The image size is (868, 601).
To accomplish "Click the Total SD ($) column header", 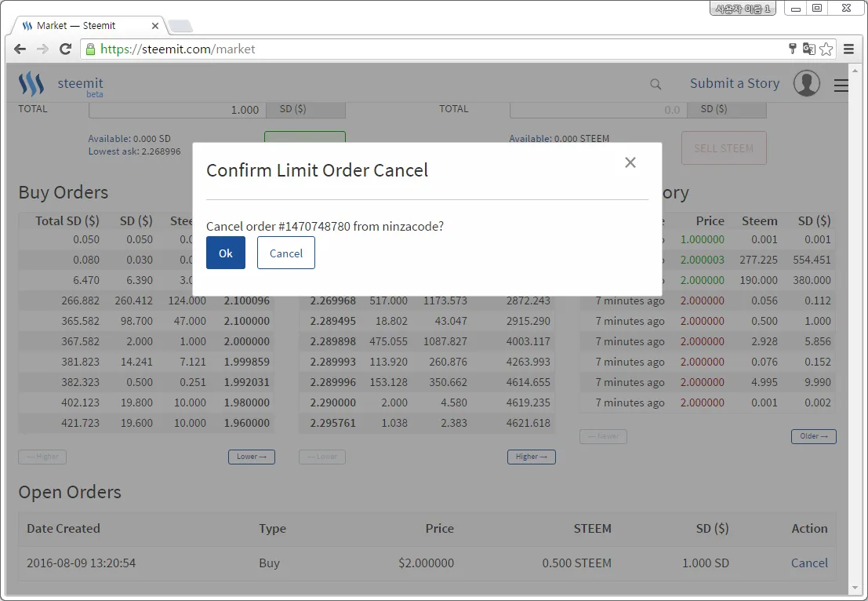I will 67,221.
